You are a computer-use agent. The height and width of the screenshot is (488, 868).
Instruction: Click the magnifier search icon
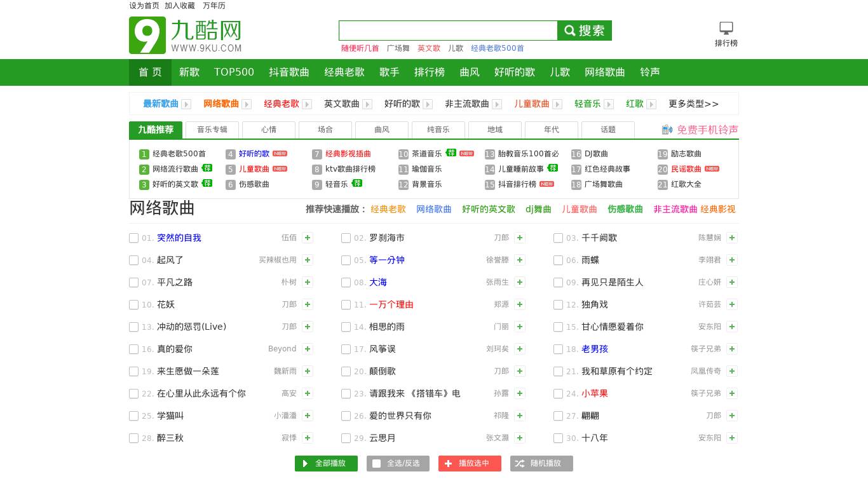(x=570, y=30)
